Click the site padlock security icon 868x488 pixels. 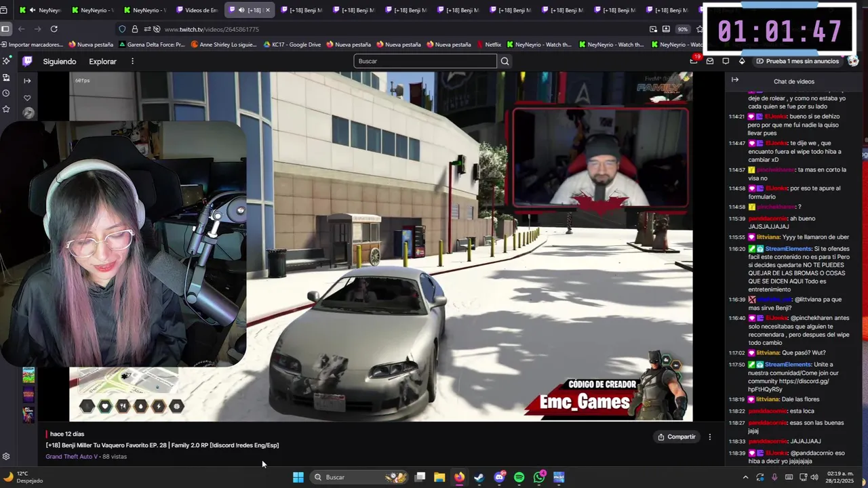pos(134,29)
